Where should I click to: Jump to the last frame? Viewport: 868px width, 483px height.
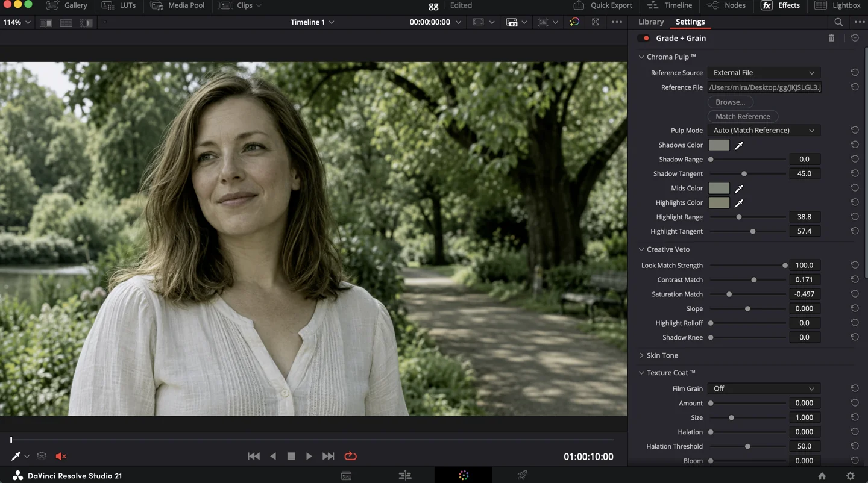coord(328,457)
